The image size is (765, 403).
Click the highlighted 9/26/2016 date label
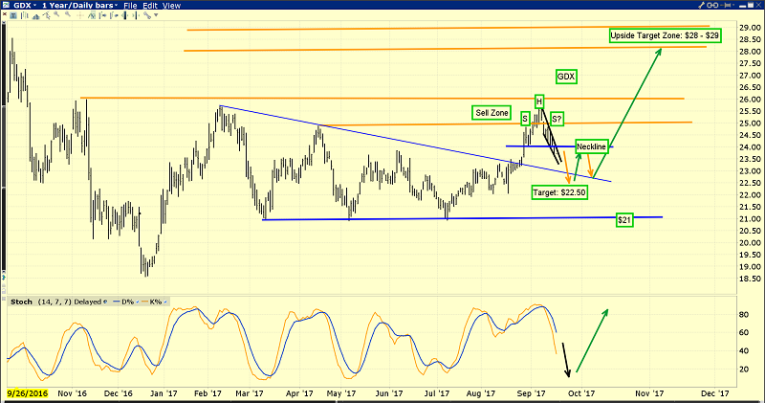click(x=29, y=394)
